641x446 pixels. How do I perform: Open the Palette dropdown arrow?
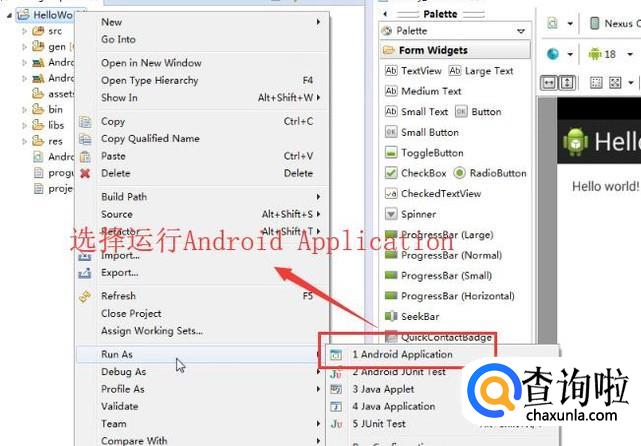point(521,31)
